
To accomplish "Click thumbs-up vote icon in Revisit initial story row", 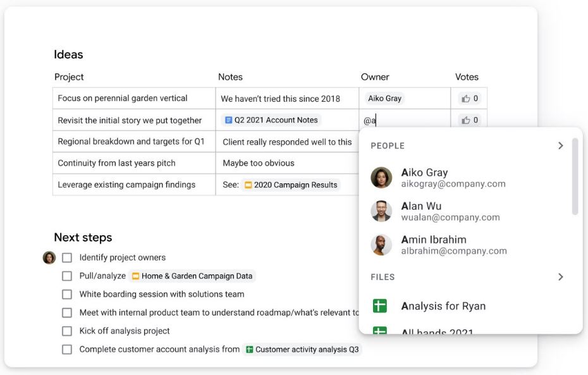I will [x=465, y=120].
